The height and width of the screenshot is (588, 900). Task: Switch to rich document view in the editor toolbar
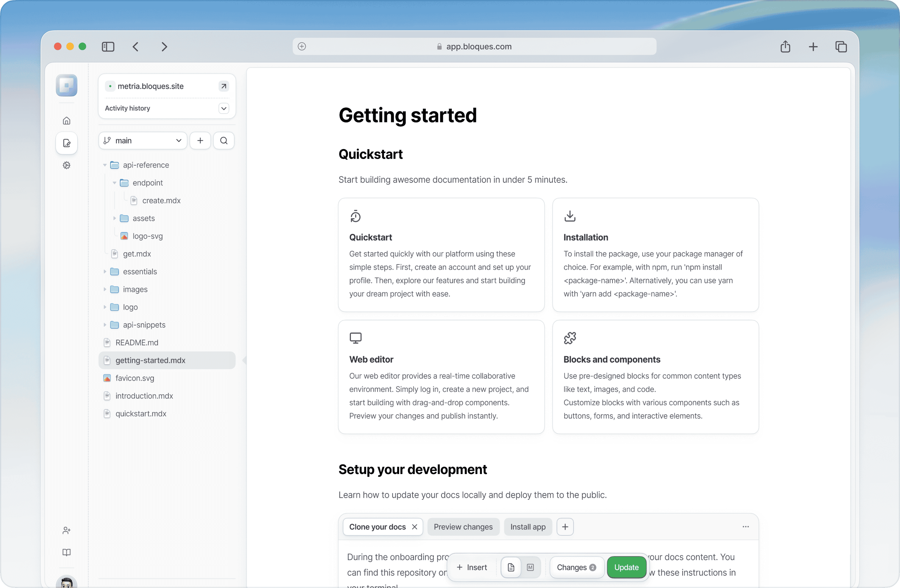[510, 567]
